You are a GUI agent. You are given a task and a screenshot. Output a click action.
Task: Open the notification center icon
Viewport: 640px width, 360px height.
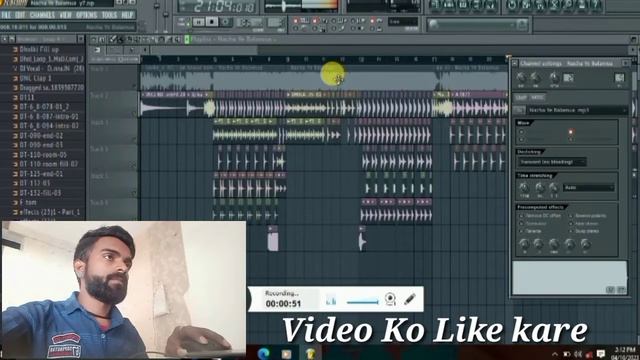(x=601, y=354)
